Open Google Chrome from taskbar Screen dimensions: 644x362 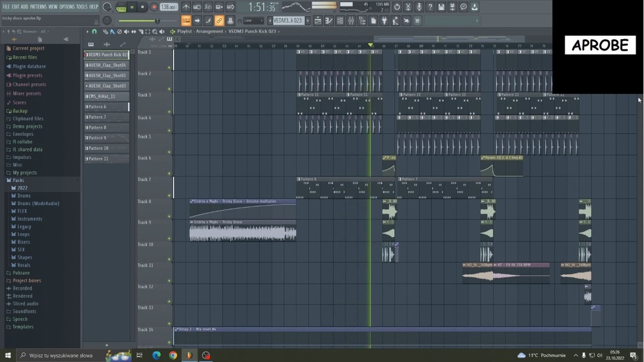pos(173,355)
